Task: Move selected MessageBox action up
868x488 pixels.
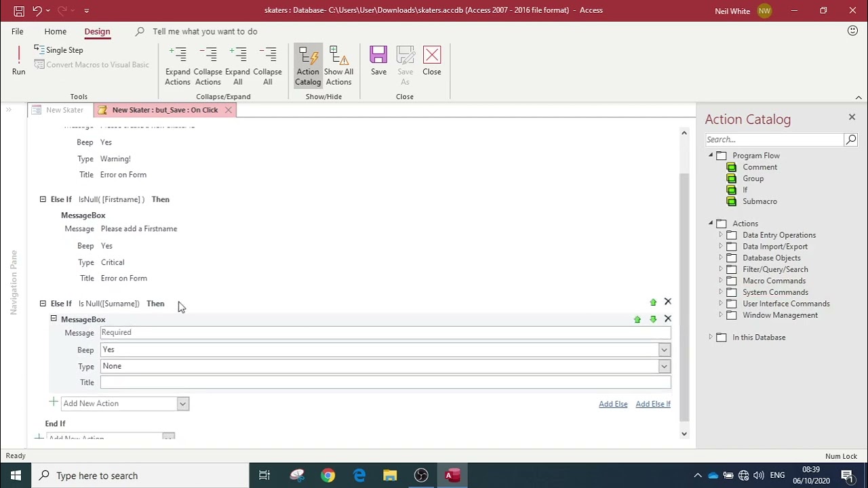Action: pos(637,319)
